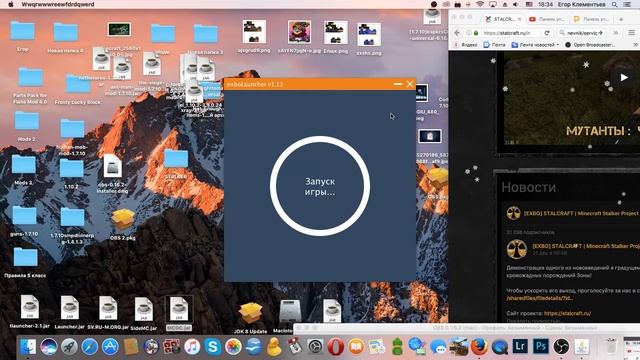Open Firefox hamburger menu
This screenshot has height=360, width=640.
point(631,33)
